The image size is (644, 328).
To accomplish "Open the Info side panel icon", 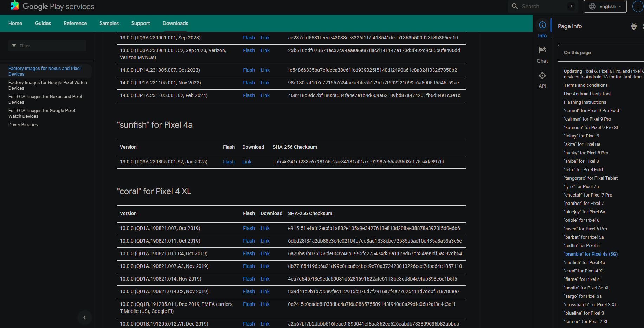I will (542, 25).
